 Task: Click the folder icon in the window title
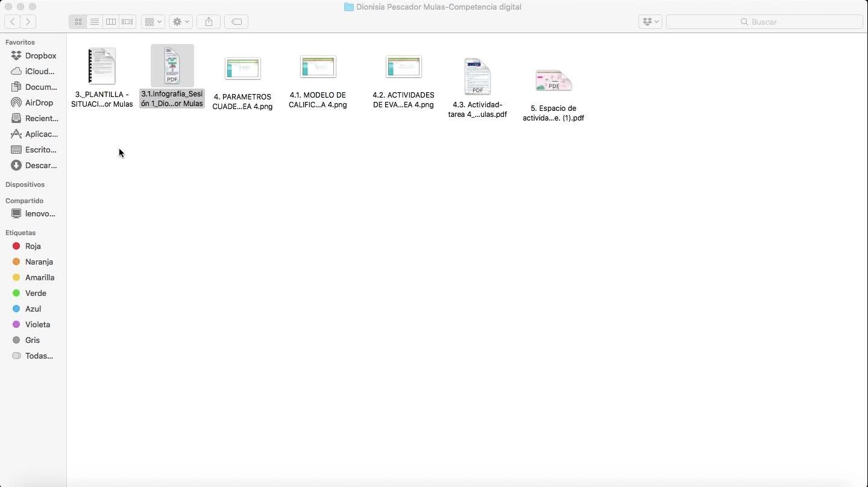pos(349,7)
